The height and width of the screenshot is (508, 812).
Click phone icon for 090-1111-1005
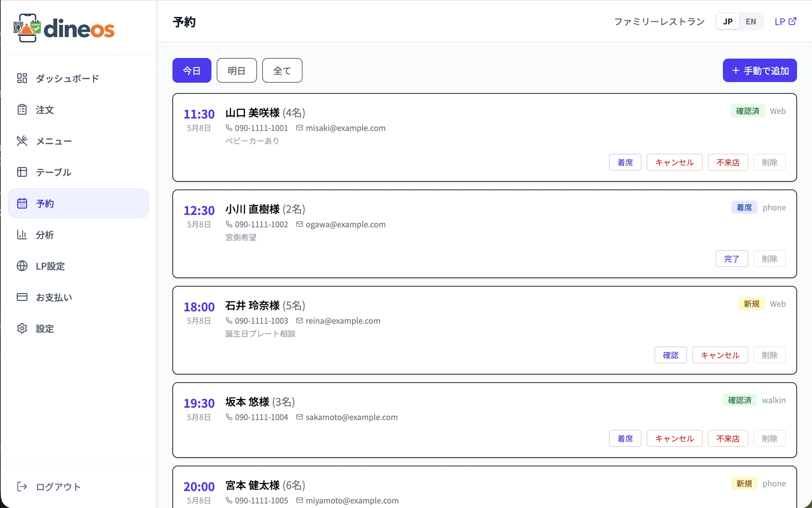pos(229,500)
